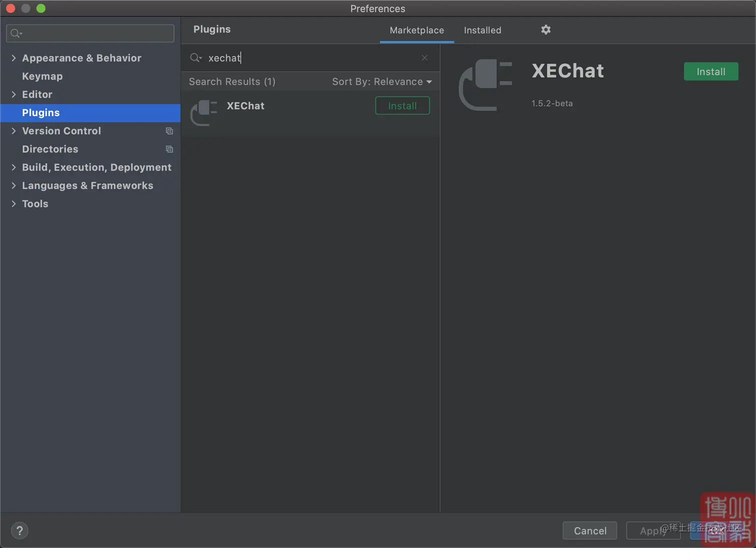Close the Preferences window
This screenshot has height=548, width=756.
tap(10, 9)
